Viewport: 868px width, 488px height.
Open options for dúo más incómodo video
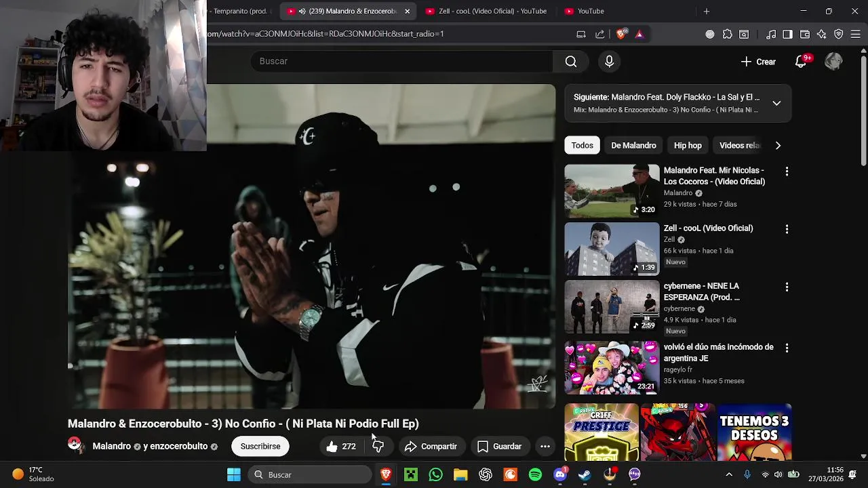(x=787, y=348)
